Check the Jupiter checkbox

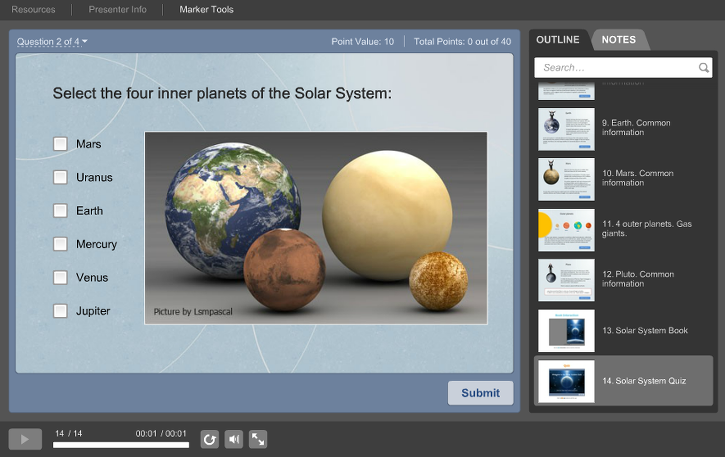[60, 310]
